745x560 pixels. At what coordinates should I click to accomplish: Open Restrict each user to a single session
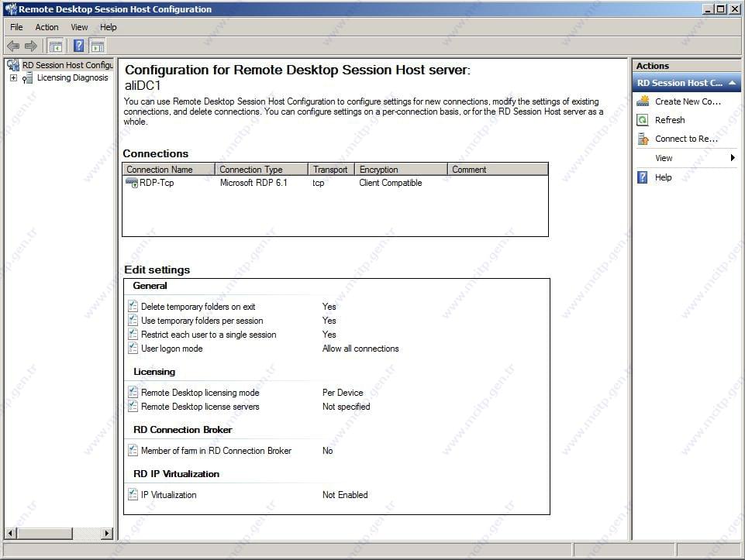click(209, 334)
